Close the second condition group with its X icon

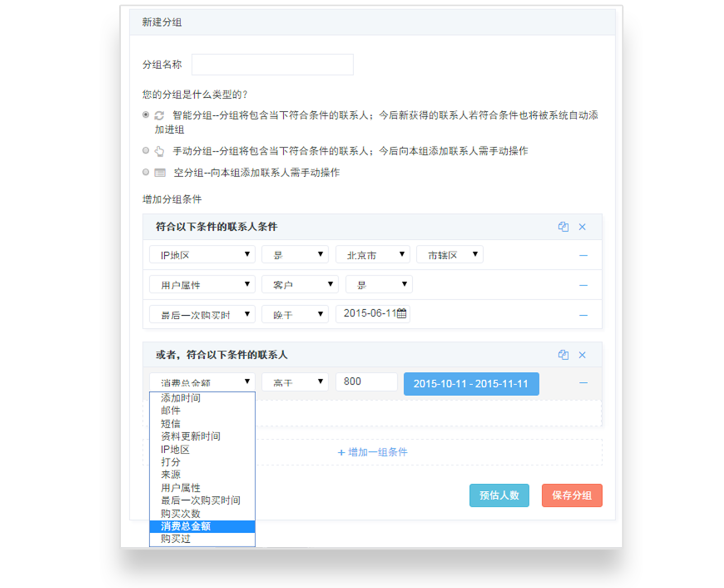click(582, 355)
